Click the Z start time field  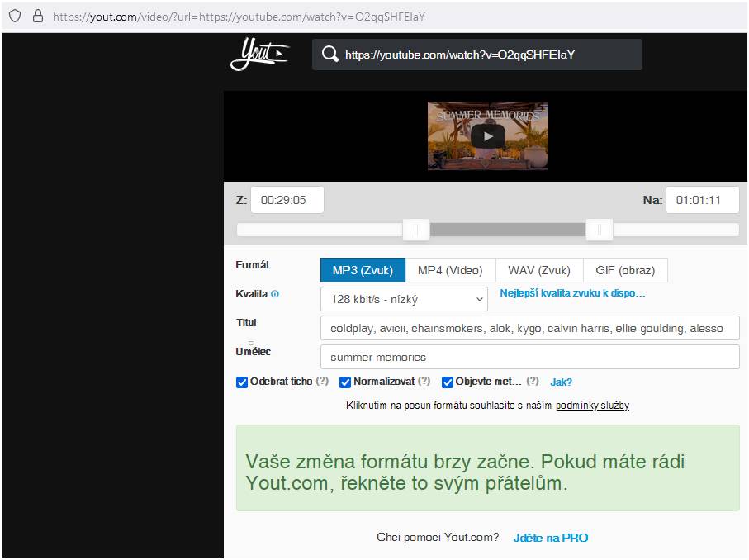click(x=287, y=200)
